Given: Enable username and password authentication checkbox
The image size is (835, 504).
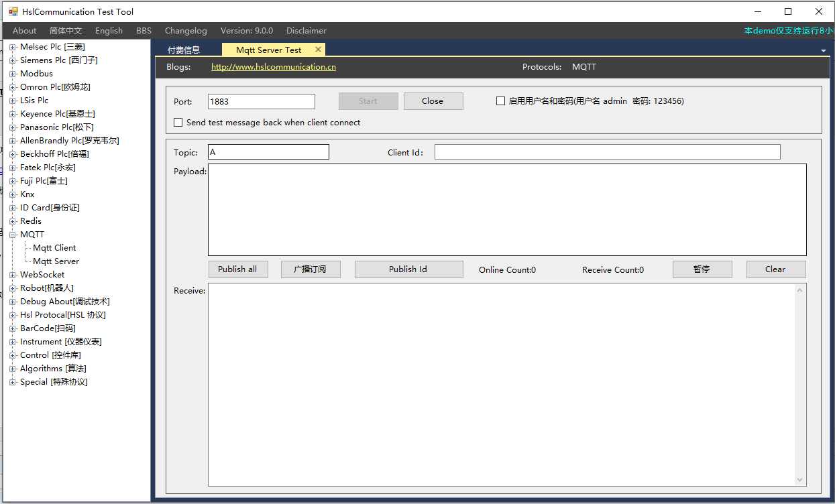Looking at the screenshot, I should pyautogui.click(x=500, y=101).
